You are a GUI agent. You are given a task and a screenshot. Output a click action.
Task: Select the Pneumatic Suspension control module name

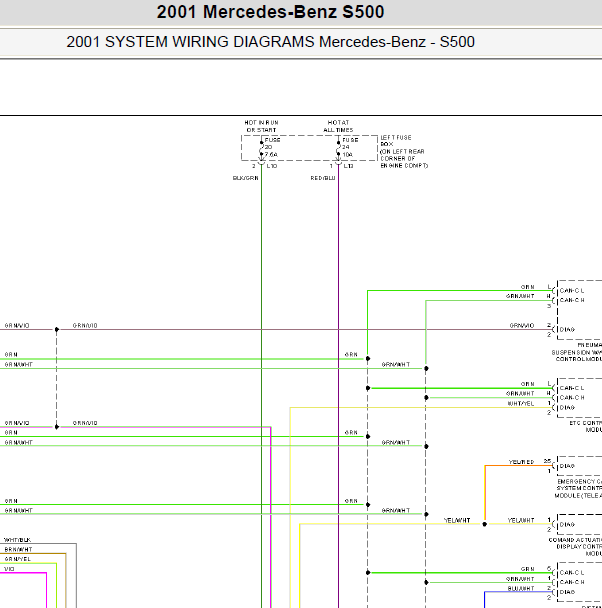[577, 352]
